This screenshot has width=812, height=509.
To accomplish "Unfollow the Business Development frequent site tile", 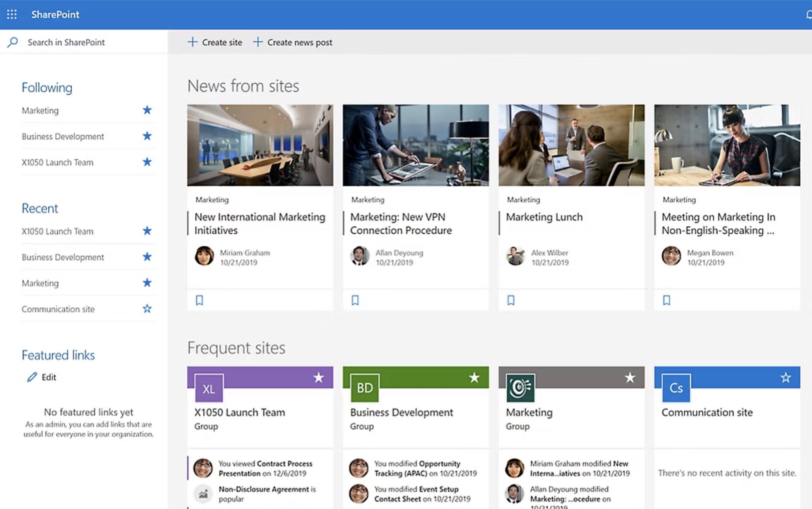I will [474, 377].
